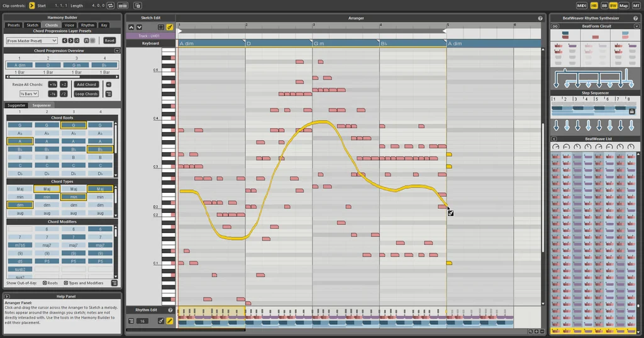
Task: Select the guitar sketch tool in Sketch Edit
Action: coord(170,27)
